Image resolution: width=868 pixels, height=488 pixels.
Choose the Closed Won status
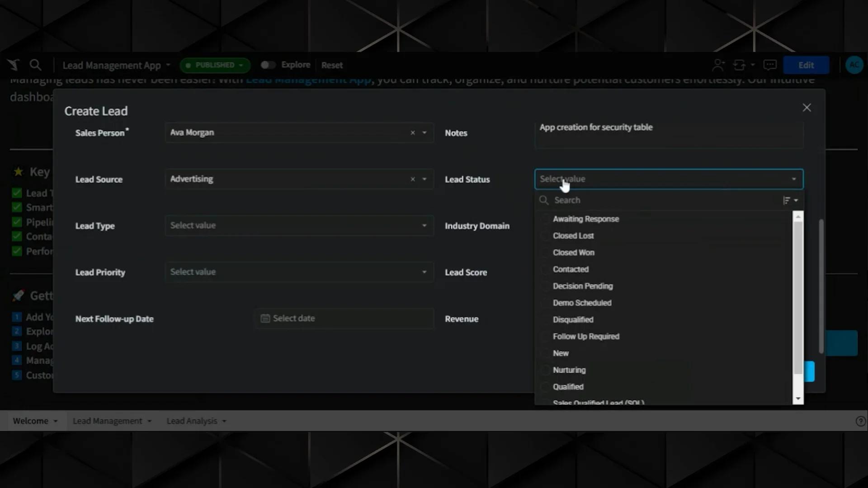coord(573,253)
